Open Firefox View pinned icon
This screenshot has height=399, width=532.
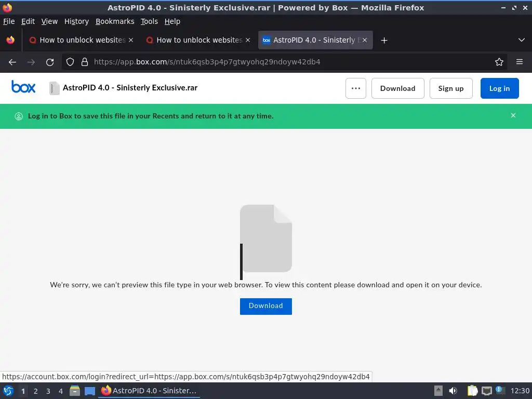10,40
